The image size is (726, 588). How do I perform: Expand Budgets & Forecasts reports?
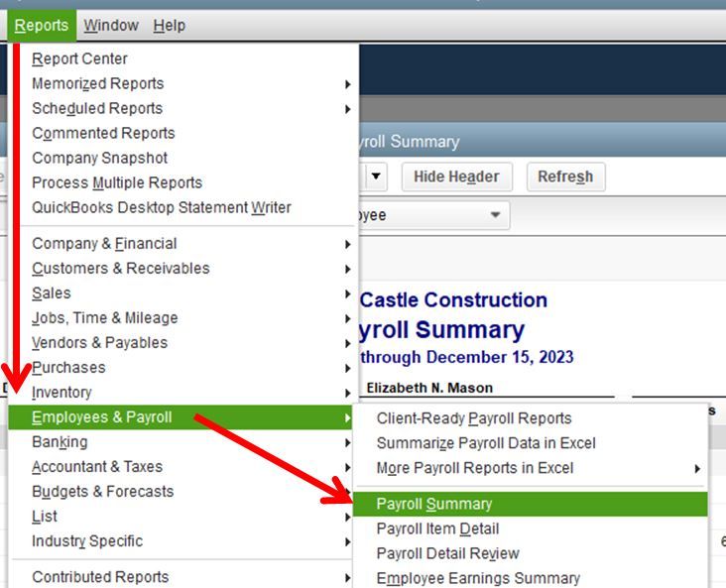(182, 492)
